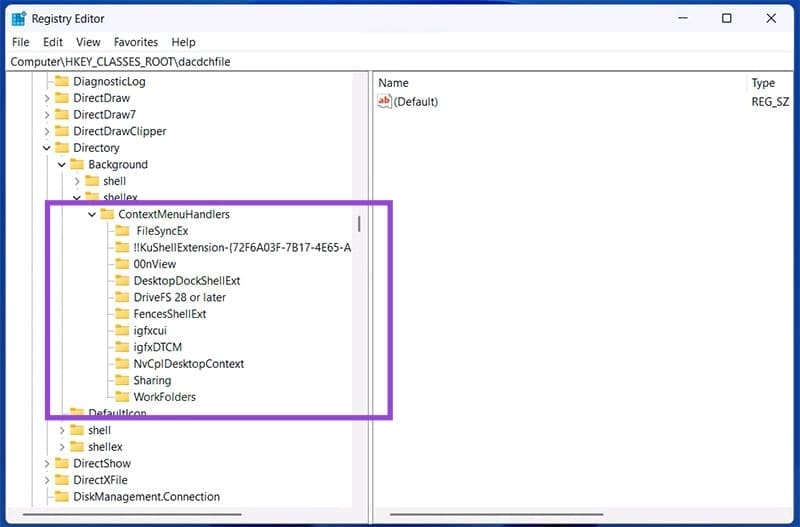Image resolution: width=800 pixels, height=527 pixels.
Task: Click the DirectXFile folder icon
Action: (62, 480)
